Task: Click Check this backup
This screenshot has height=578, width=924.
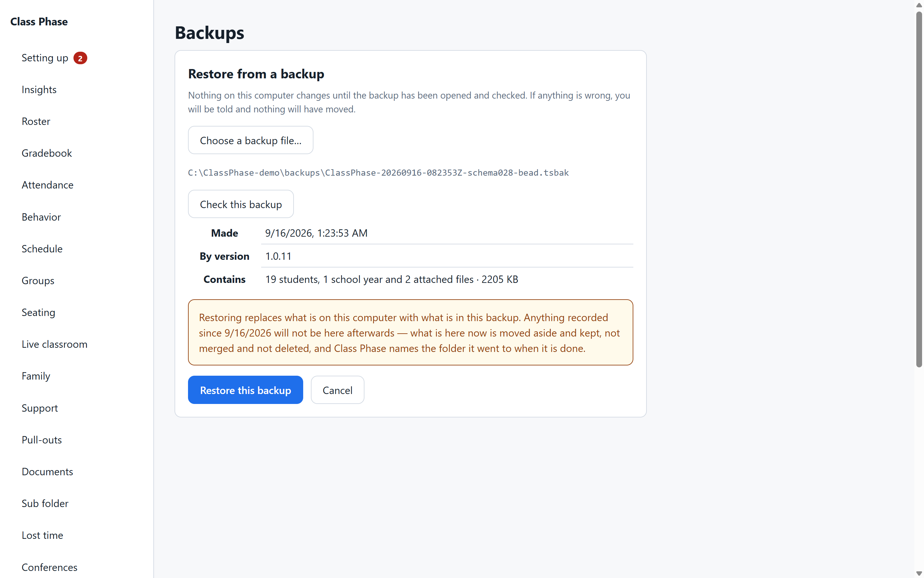Action: (241, 204)
